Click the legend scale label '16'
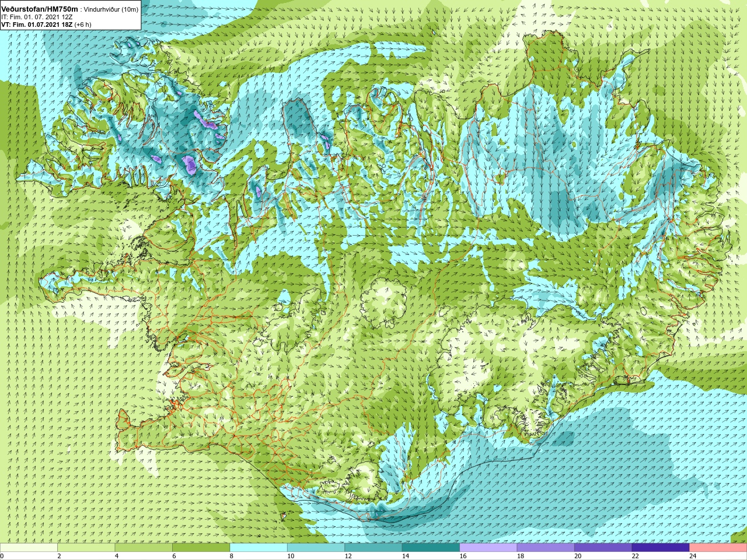Image resolution: width=747 pixels, height=560 pixels. click(463, 556)
